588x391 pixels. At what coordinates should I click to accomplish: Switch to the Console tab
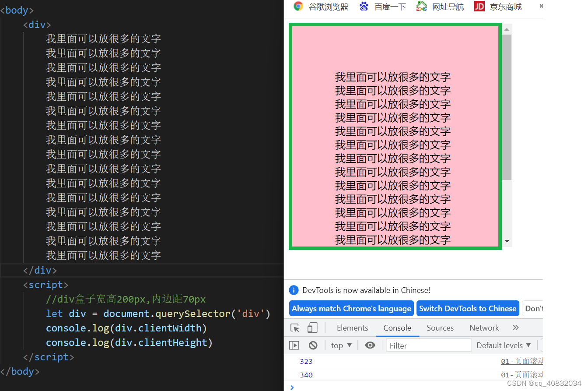[x=397, y=328]
